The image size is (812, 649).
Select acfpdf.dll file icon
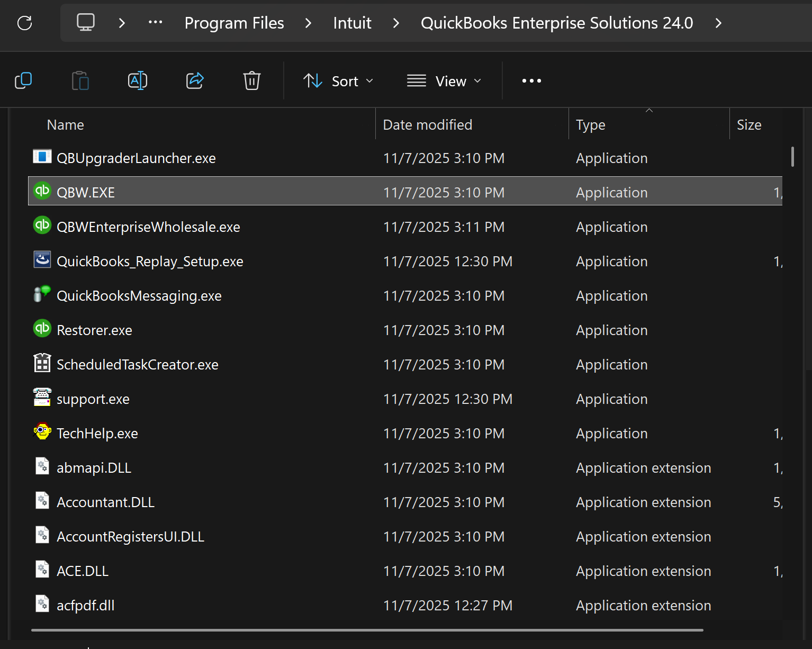click(x=42, y=603)
